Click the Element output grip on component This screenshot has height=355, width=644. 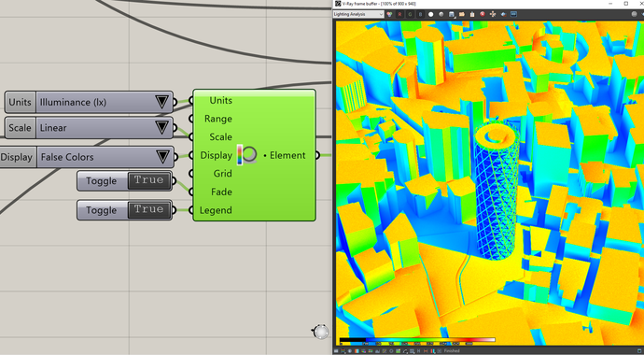pyautogui.click(x=317, y=155)
